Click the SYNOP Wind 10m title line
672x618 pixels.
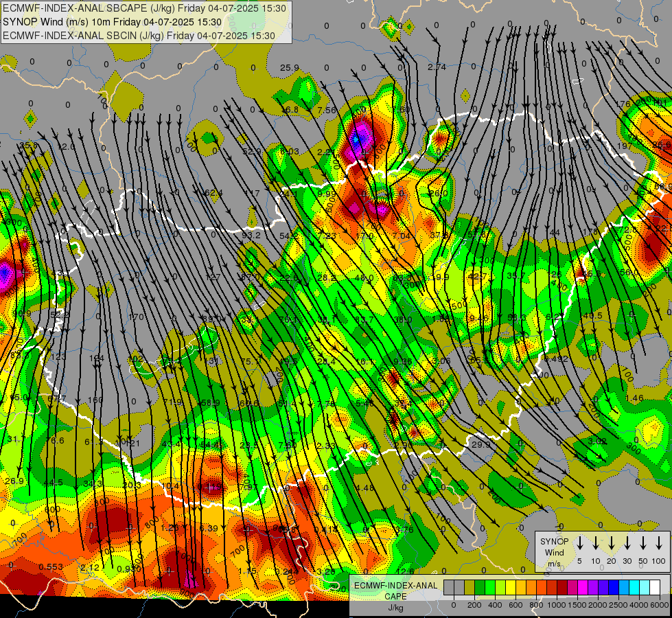(113, 22)
